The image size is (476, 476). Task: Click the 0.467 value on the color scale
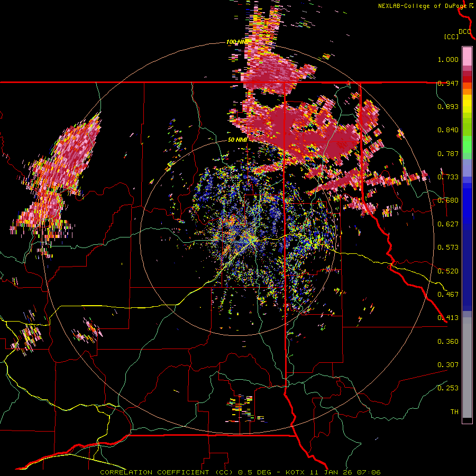coord(448,294)
